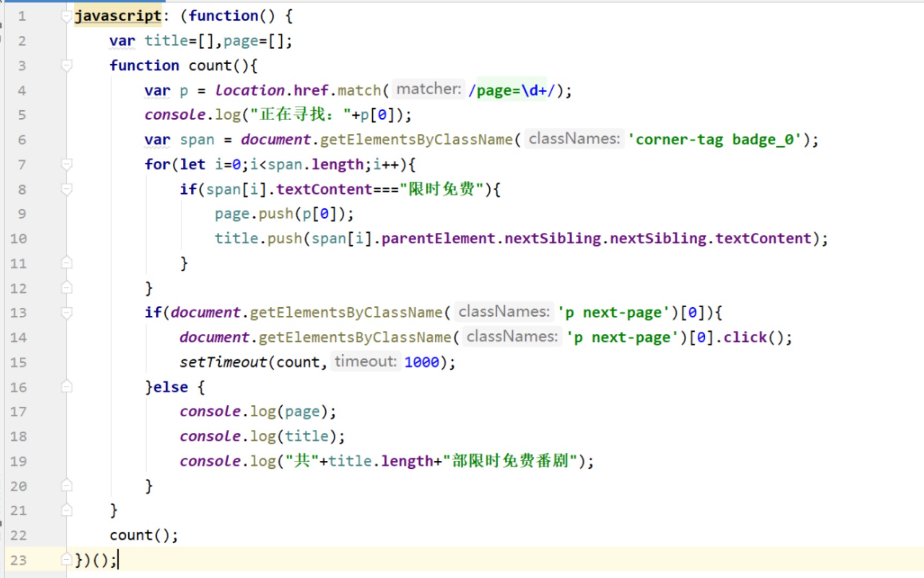
Task: Click line number 22 in the gutter
Action: tap(18, 535)
